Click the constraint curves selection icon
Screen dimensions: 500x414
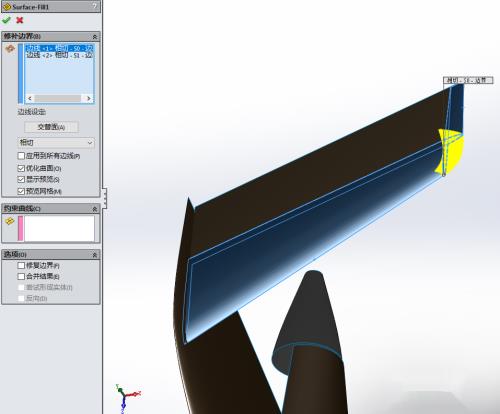pos(10,221)
